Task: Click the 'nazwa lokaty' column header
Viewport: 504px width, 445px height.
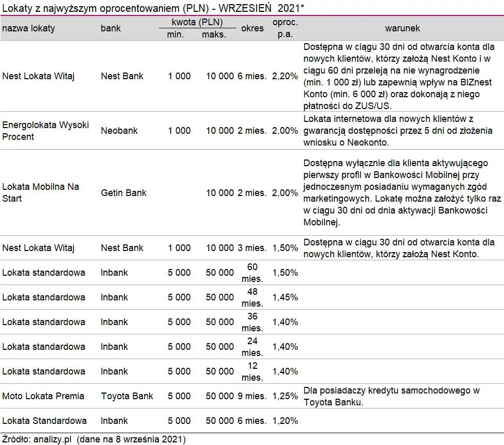Action: coord(28,28)
